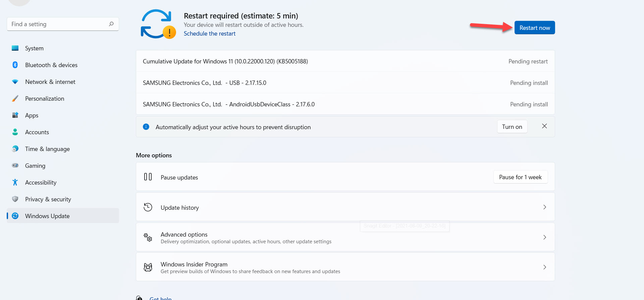Expand Update history chevron arrow
Screen dimensions: 644x300
[544, 207]
